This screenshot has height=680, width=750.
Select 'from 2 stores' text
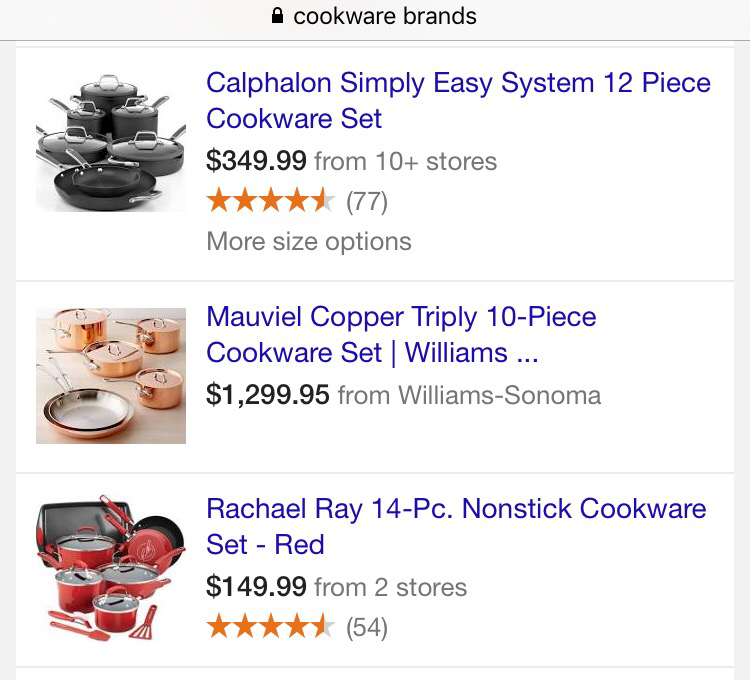[x=390, y=587]
